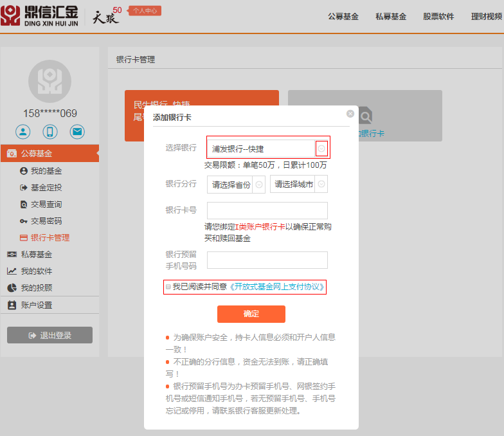Click the 退出登录 button

50,335
